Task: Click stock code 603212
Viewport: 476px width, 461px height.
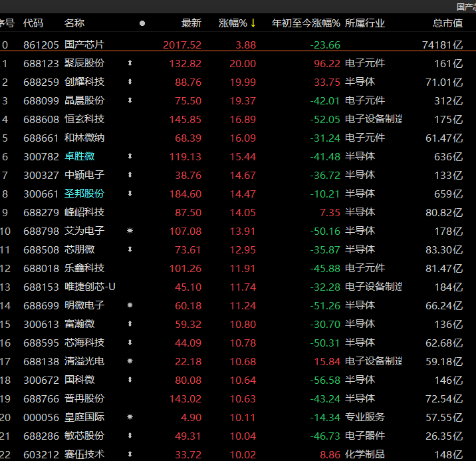Action: (x=41, y=454)
